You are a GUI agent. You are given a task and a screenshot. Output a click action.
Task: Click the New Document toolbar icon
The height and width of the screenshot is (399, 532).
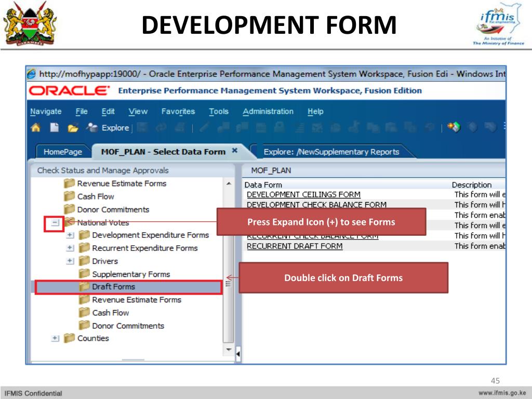[x=54, y=128]
